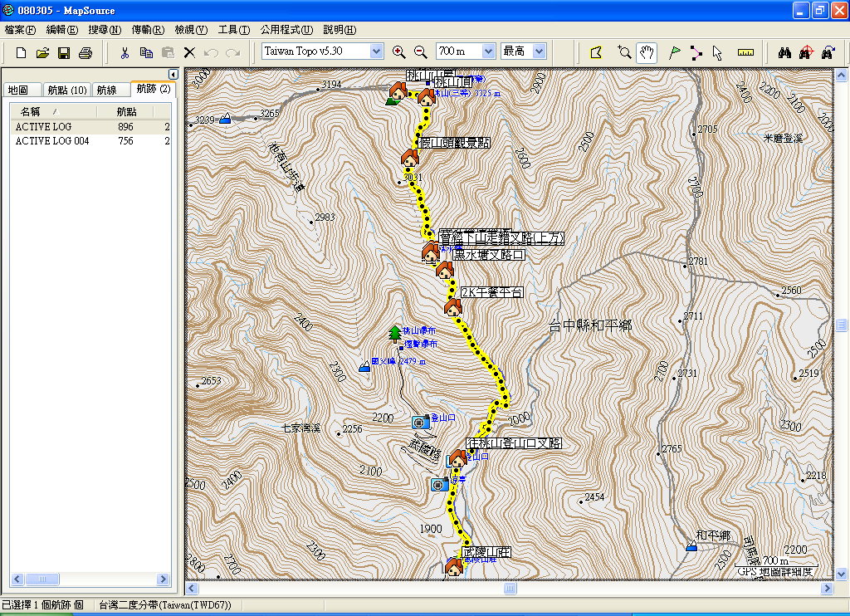Click the right arrow of track list scrollbar
The height and width of the screenshot is (616, 850).
coord(163,579)
